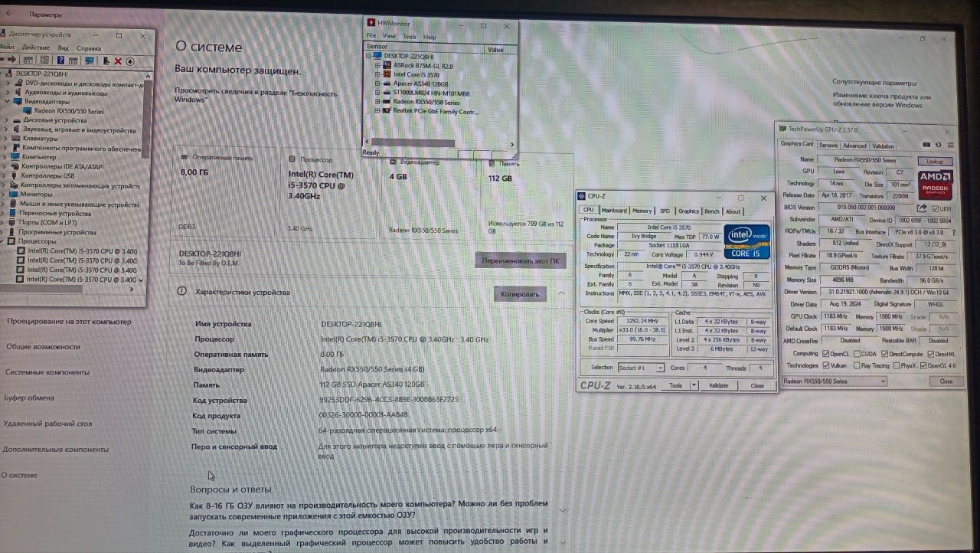
Task: Click the update driver down-arrow icon in Device Manager
Action: tap(130, 61)
